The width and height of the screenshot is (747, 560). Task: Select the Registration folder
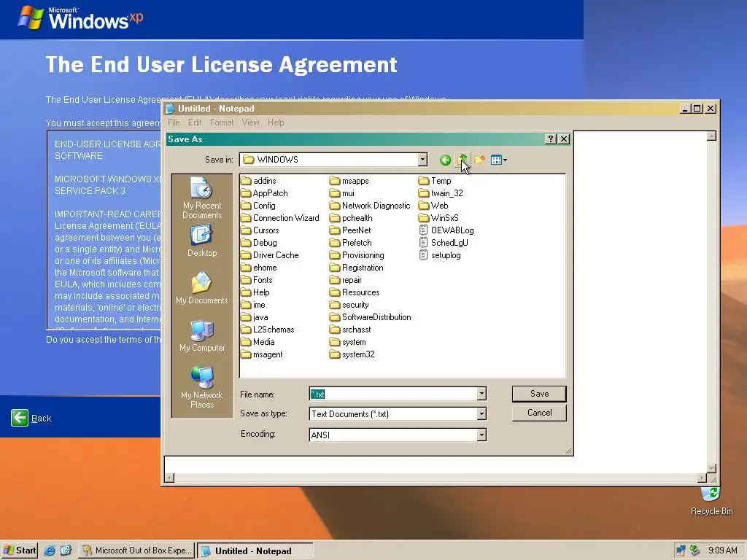point(356,268)
